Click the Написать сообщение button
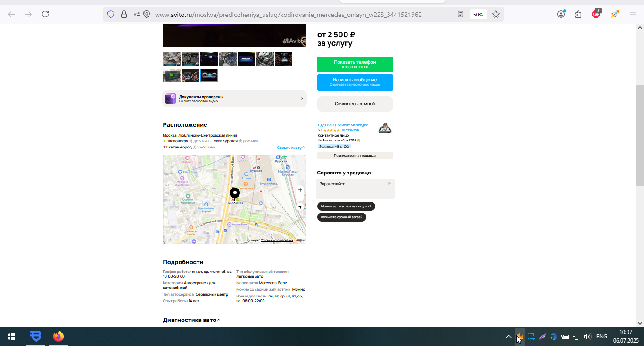This screenshot has width=644, height=346. coord(355,82)
